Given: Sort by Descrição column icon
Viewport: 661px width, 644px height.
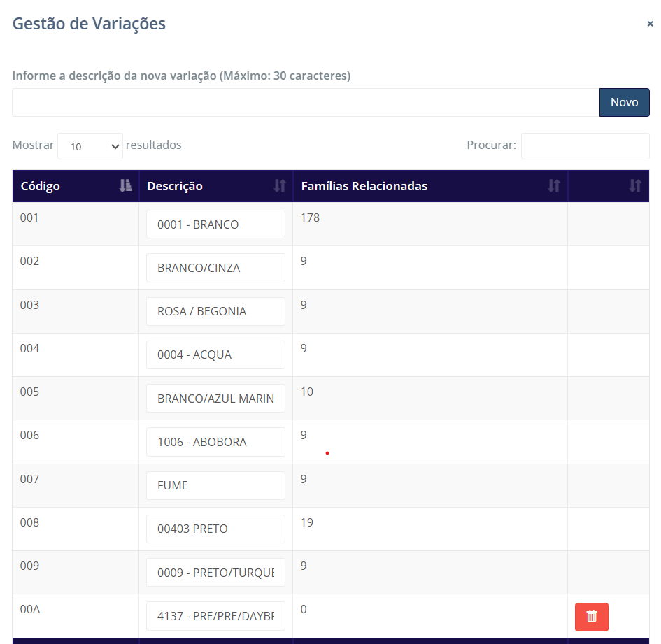Looking at the screenshot, I should tap(280, 186).
